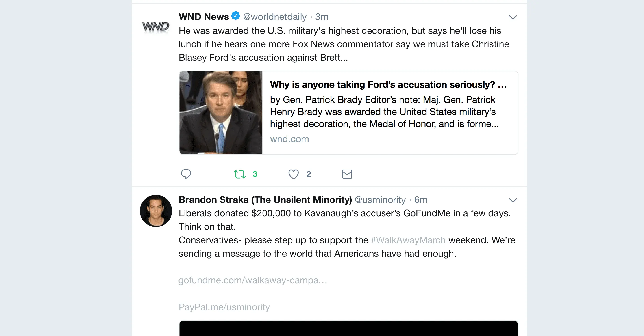
Task: Open Brandon Straka's profile picture
Action: click(156, 211)
